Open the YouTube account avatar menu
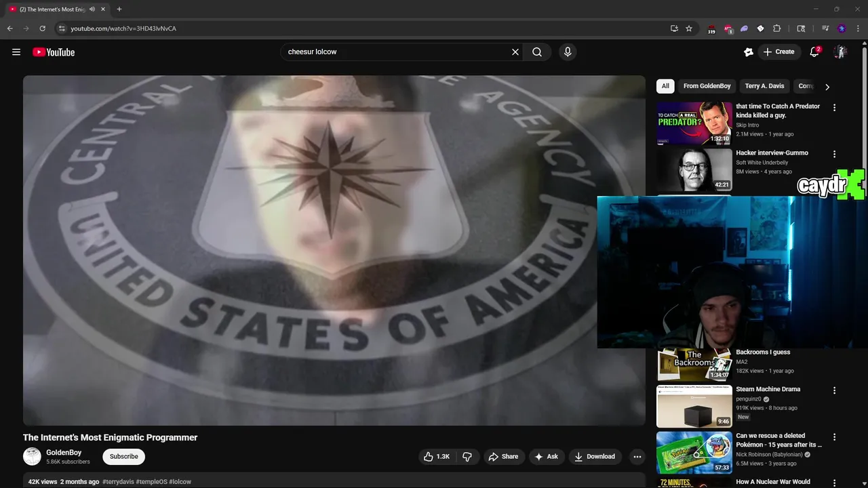Screen dimensions: 868x488 (840, 52)
